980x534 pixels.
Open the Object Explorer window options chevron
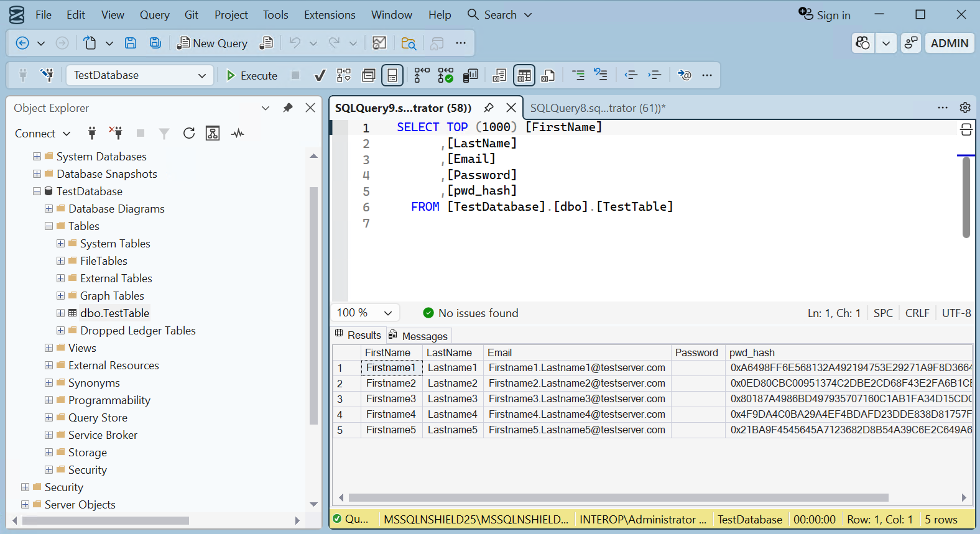[x=266, y=108]
